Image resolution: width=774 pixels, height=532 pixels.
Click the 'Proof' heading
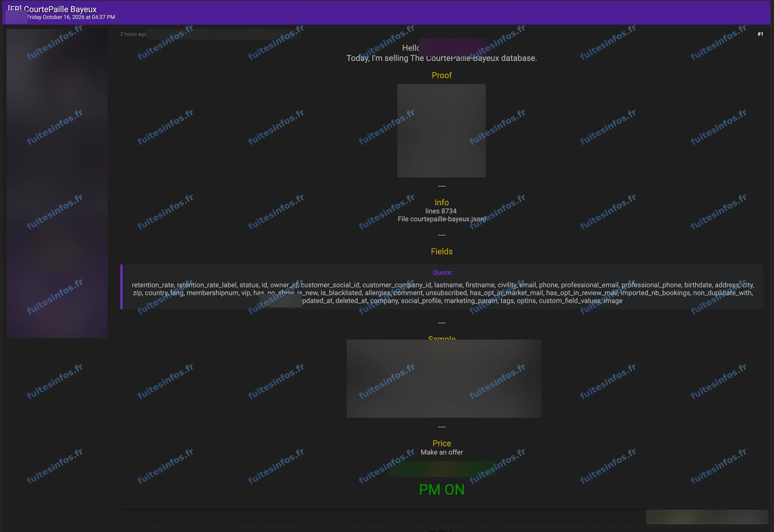pyautogui.click(x=442, y=75)
